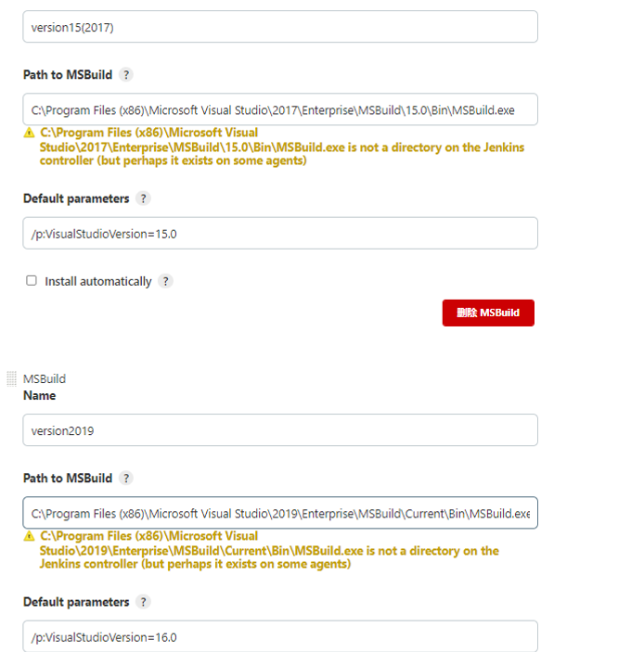Open help for the 15.0 Default parameters
The image size is (644, 652).
coord(143,198)
